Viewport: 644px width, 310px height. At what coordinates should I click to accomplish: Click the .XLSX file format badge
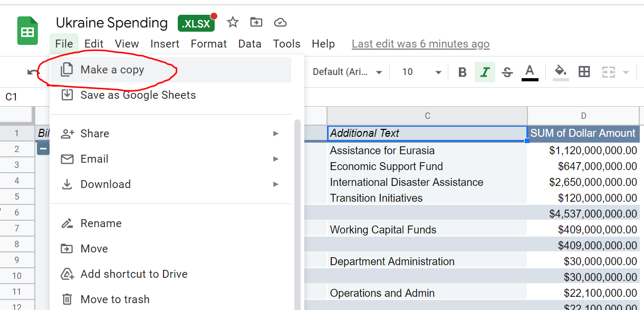pos(196,23)
